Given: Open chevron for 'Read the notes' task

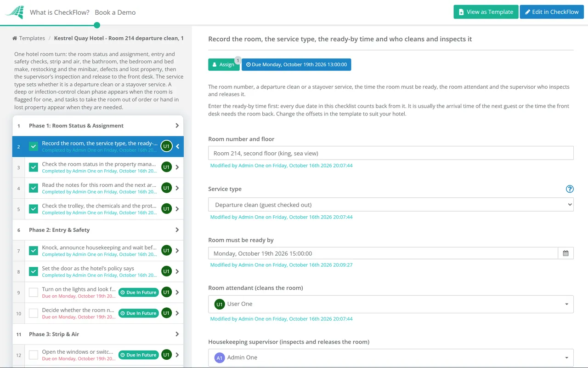Looking at the screenshot, I should click(x=177, y=188).
